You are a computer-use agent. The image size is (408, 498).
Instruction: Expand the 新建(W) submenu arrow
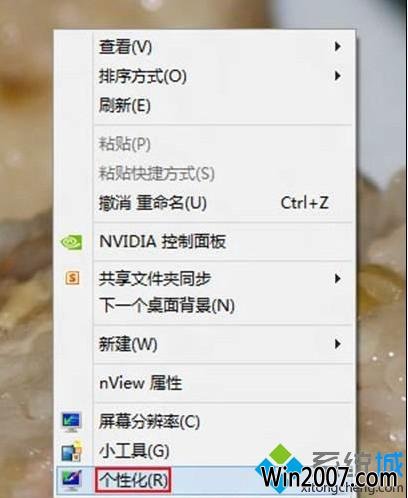[x=337, y=344]
